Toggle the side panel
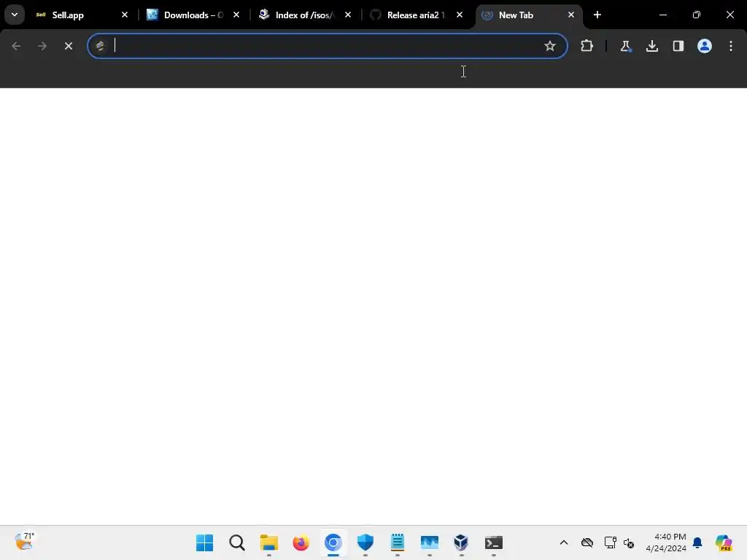747x560 pixels. (678, 46)
